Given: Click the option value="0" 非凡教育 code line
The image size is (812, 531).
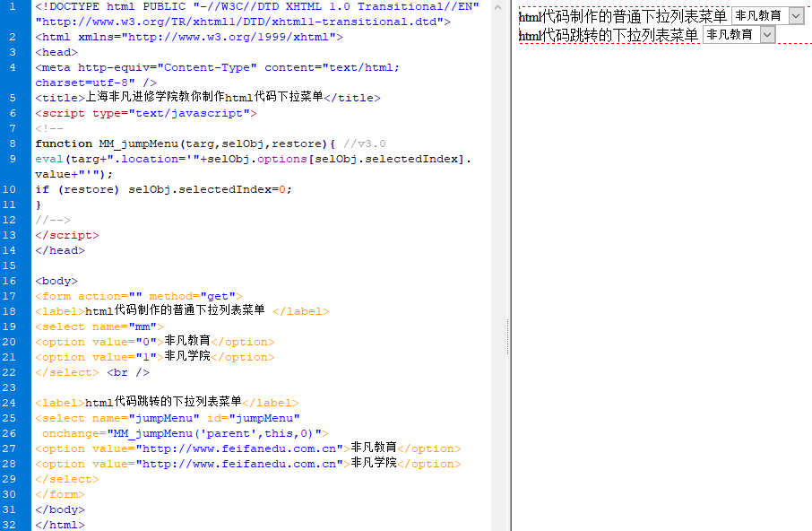Looking at the screenshot, I should coord(155,342).
